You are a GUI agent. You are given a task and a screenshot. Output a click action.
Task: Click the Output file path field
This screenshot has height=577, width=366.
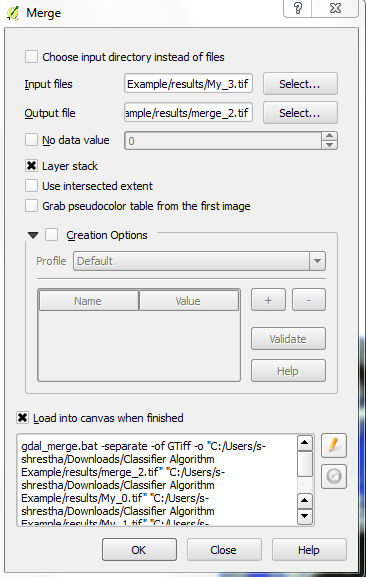click(x=188, y=113)
